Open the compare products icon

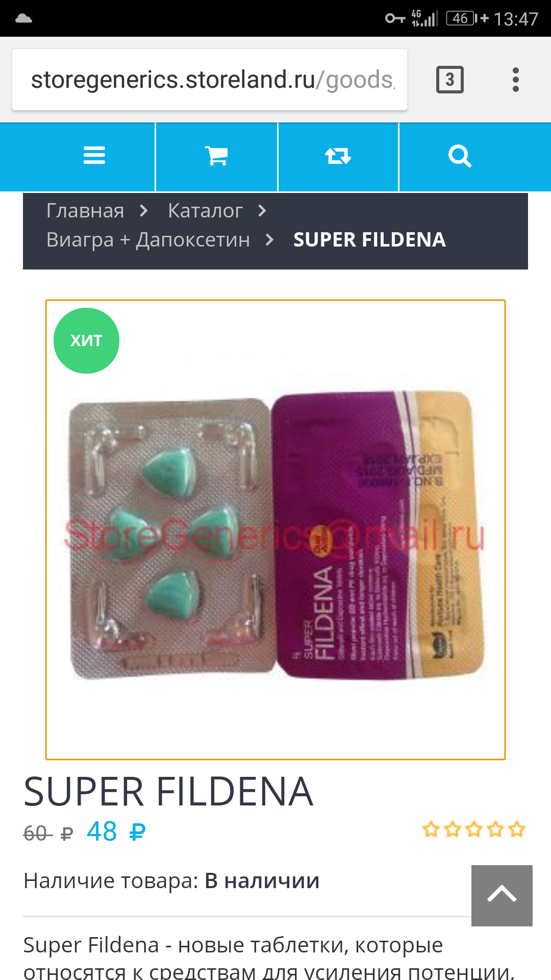tap(338, 156)
